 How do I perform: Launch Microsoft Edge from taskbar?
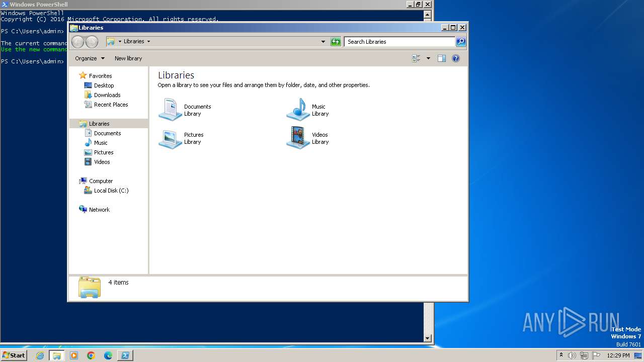(x=108, y=355)
